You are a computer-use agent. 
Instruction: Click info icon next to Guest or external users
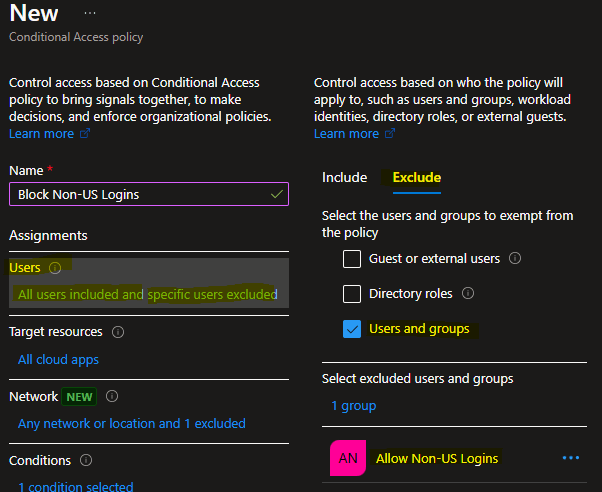515,259
